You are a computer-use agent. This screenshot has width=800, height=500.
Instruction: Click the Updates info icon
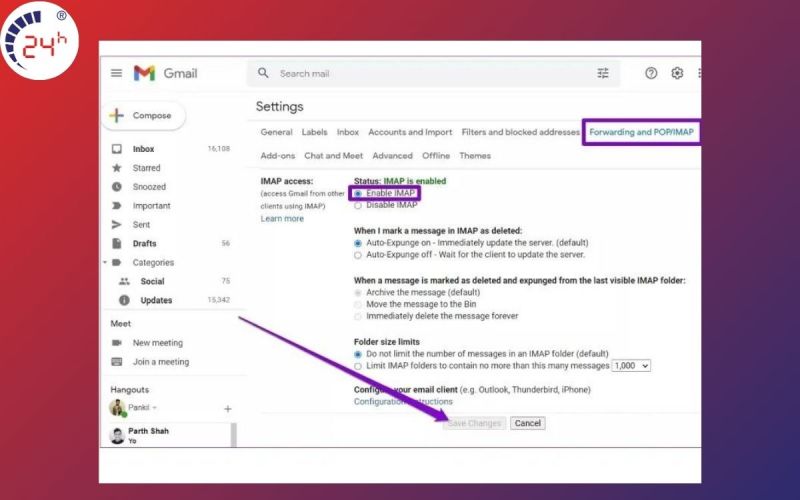coord(124,300)
